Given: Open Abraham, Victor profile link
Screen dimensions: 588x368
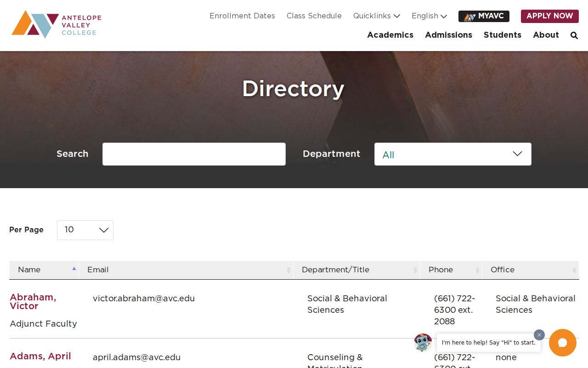Looking at the screenshot, I should [33, 302].
